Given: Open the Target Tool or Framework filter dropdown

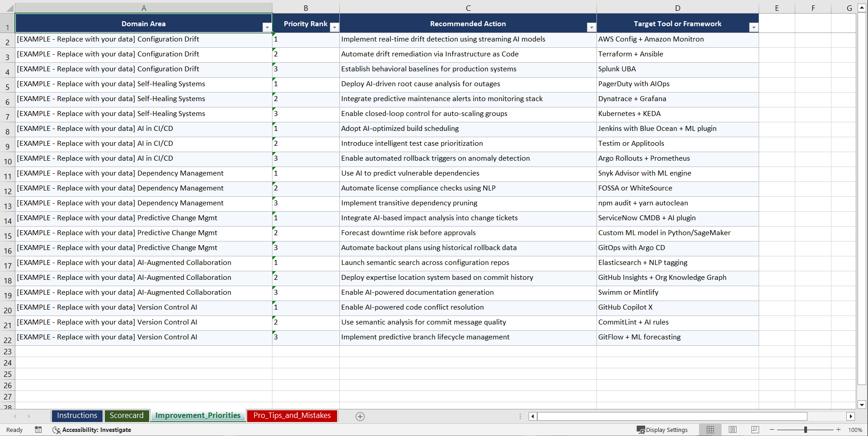Looking at the screenshot, I should 753,28.
